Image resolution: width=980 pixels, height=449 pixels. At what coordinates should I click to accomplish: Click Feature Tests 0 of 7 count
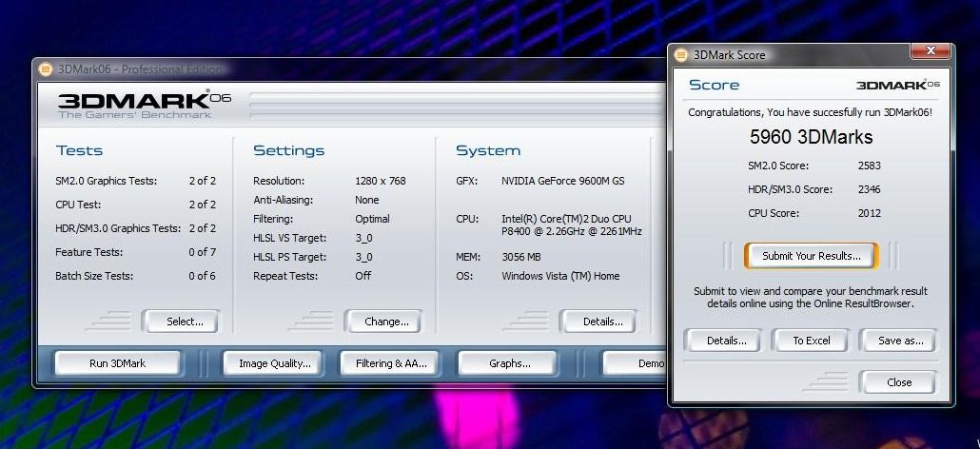(x=203, y=252)
